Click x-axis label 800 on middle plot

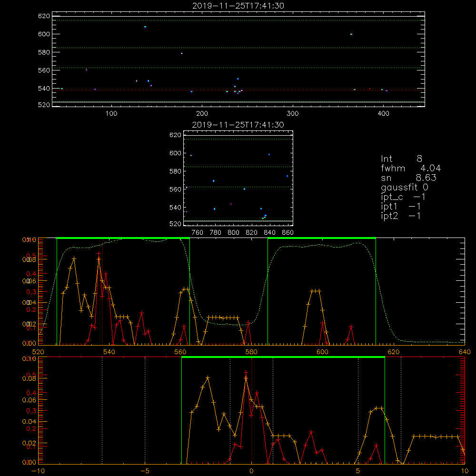233,233
